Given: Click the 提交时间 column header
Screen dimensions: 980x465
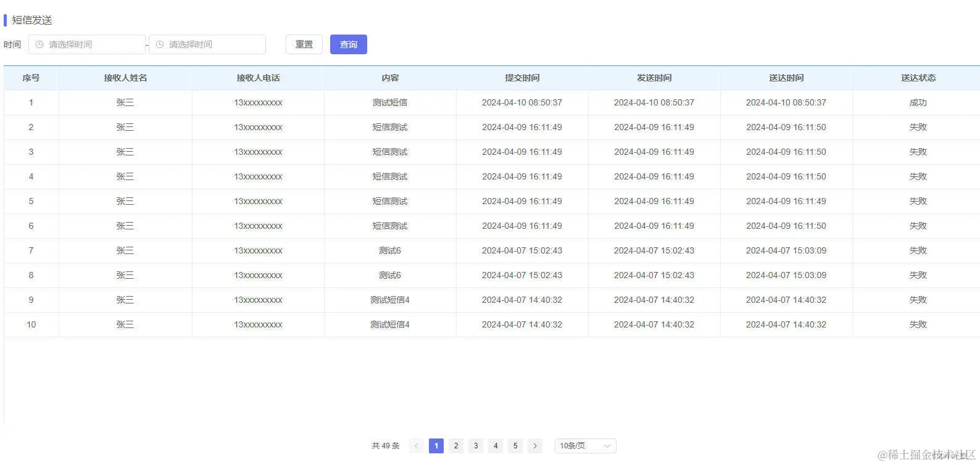Looking at the screenshot, I should [522, 78].
